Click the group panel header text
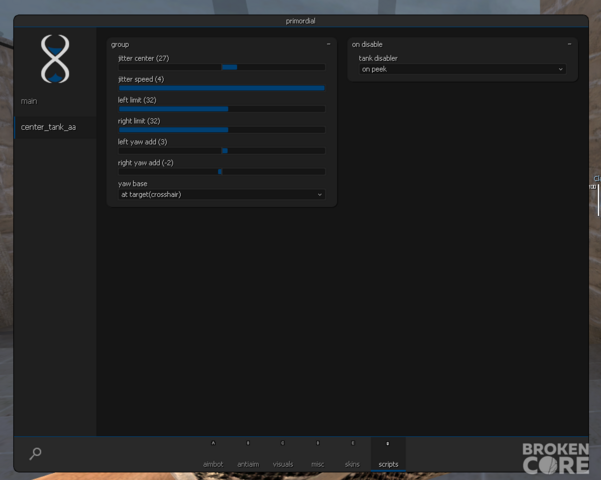The height and width of the screenshot is (480, 601). 120,45
